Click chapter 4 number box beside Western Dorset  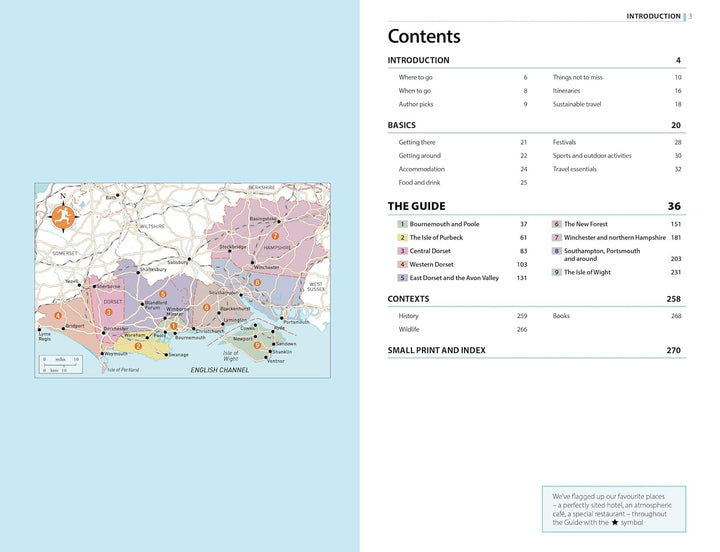click(x=402, y=265)
